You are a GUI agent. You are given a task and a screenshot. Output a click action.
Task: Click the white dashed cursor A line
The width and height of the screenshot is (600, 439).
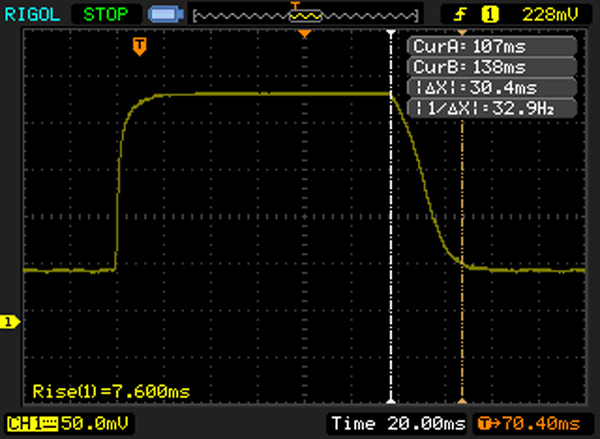click(x=391, y=217)
